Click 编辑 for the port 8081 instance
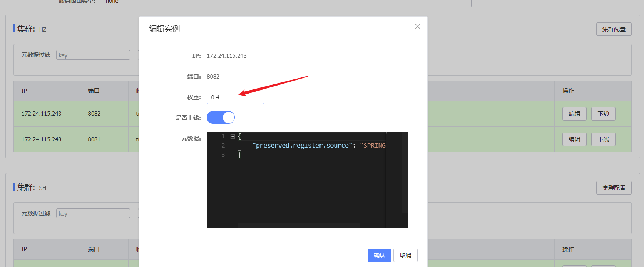Image resolution: width=644 pixels, height=267 pixels. 574,139
